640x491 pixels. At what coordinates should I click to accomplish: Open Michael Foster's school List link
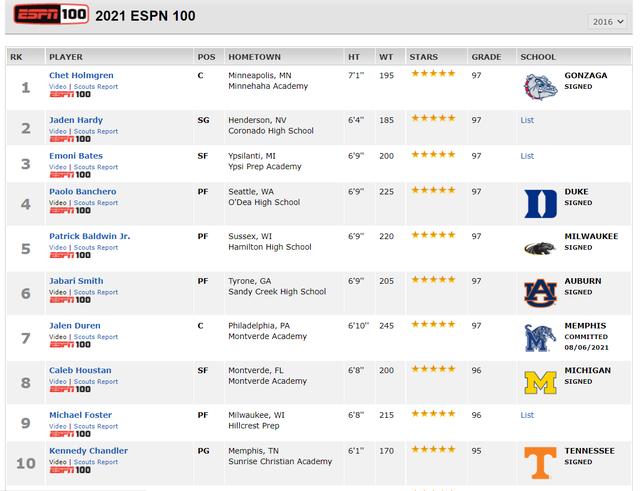[527, 415]
